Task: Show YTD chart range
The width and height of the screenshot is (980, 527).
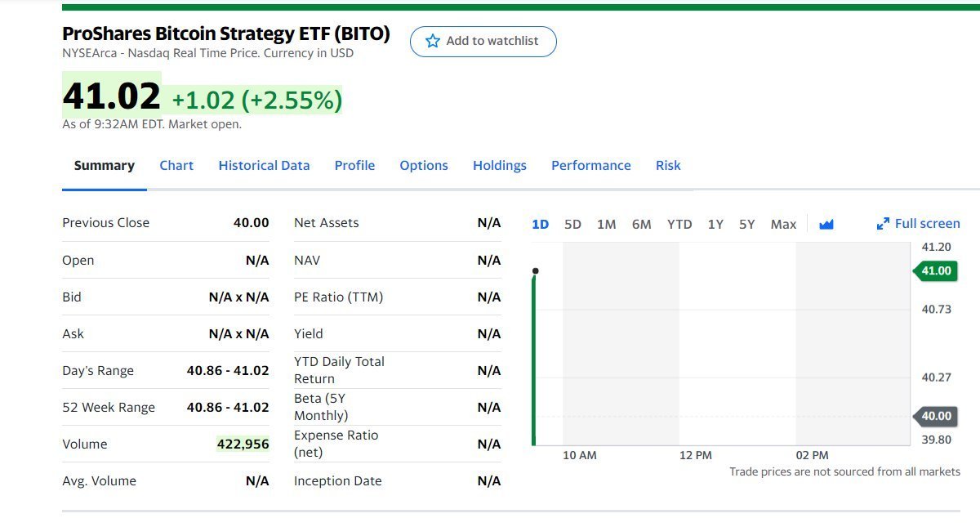Action: pyautogui.click(x=679, y=224)
